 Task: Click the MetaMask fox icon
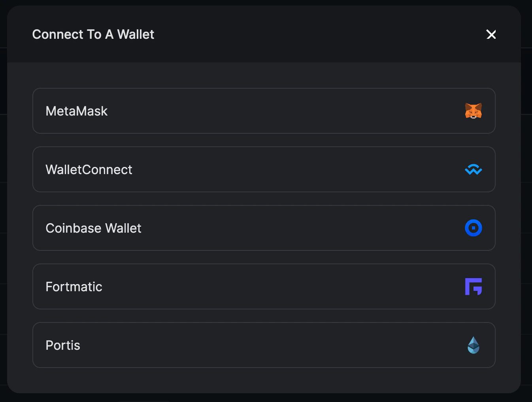coord(474,111)
